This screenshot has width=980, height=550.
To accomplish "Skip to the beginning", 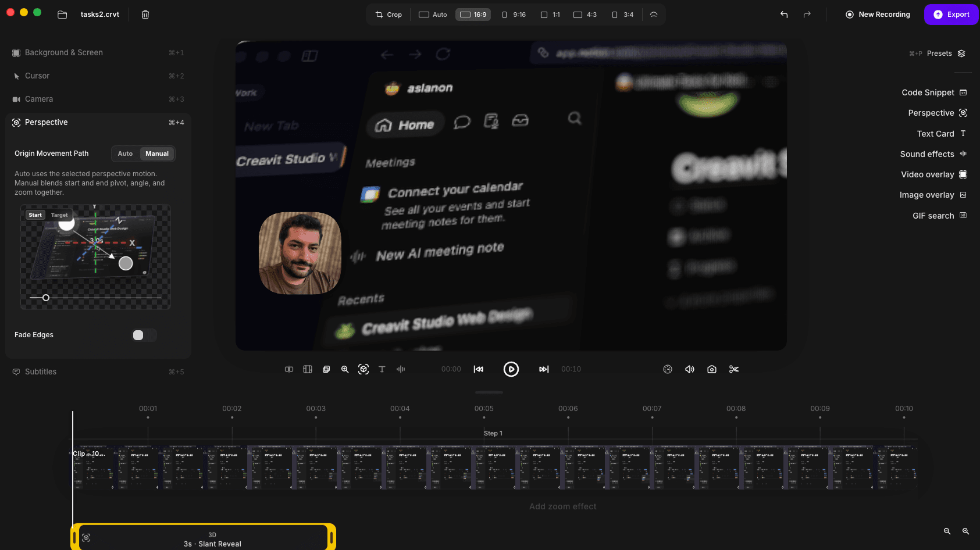I will 479,369.
